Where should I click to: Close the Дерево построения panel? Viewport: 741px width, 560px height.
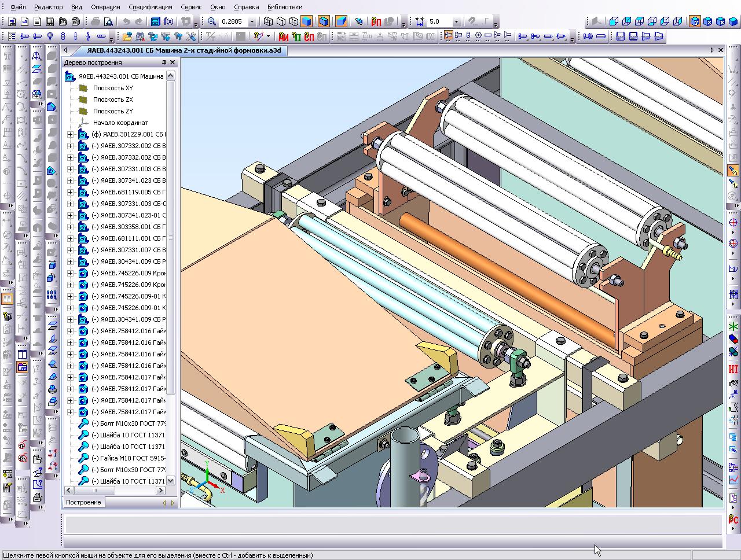172,62
